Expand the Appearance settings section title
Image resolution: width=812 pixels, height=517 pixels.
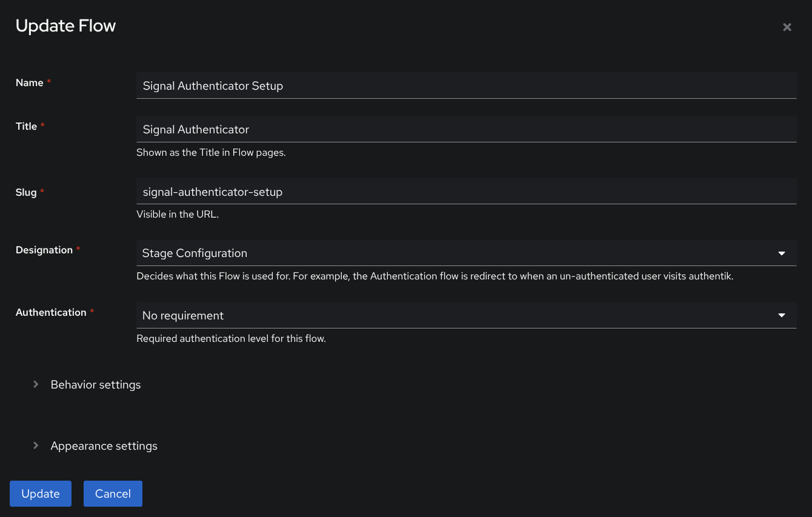[104, 446]
